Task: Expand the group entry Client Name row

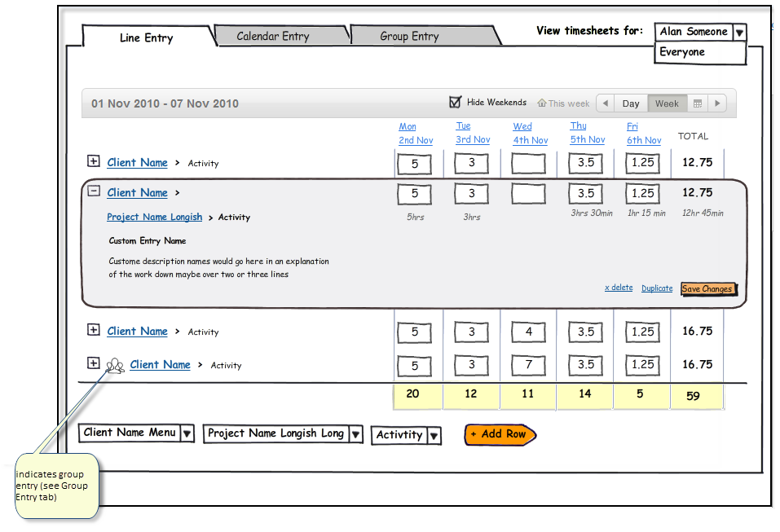Action: click(94, 363)
